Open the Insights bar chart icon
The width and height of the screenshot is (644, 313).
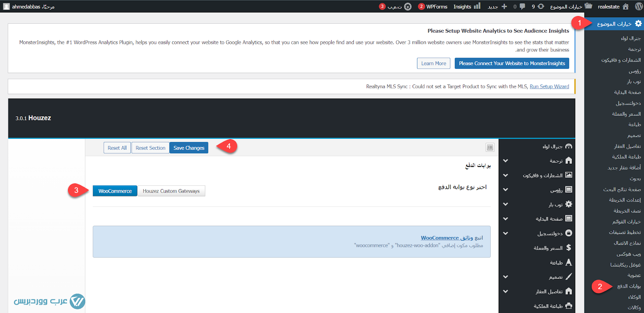(x=477, y=6)
